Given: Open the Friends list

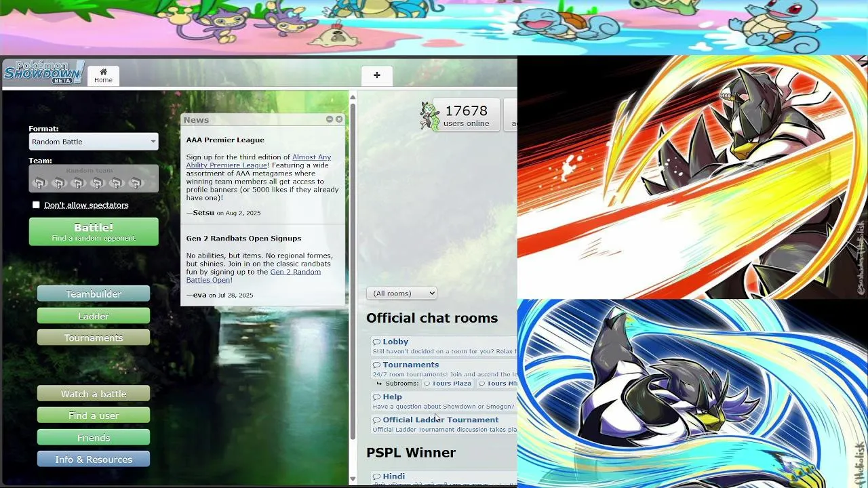Looking at the screenshot, I should tap(94, 438).
